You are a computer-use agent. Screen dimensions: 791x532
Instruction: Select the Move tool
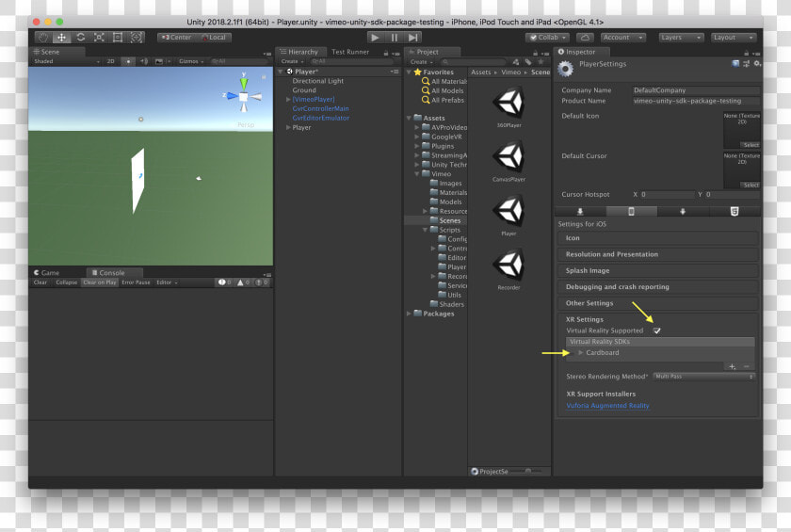61,38
